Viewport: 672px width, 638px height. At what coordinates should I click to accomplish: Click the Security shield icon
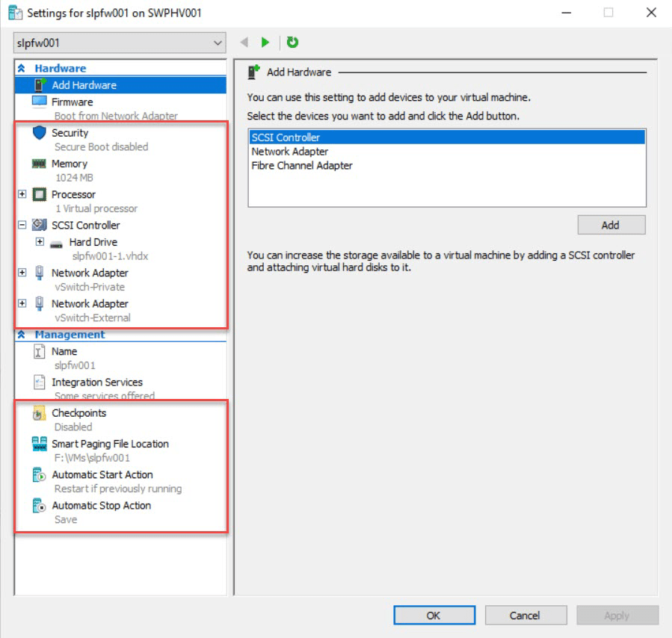coord(40,133)
